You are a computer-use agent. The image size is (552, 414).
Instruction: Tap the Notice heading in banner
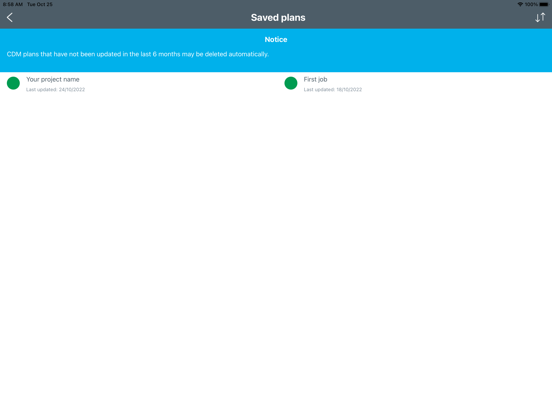pyautogui.click(x=276, y=39)
